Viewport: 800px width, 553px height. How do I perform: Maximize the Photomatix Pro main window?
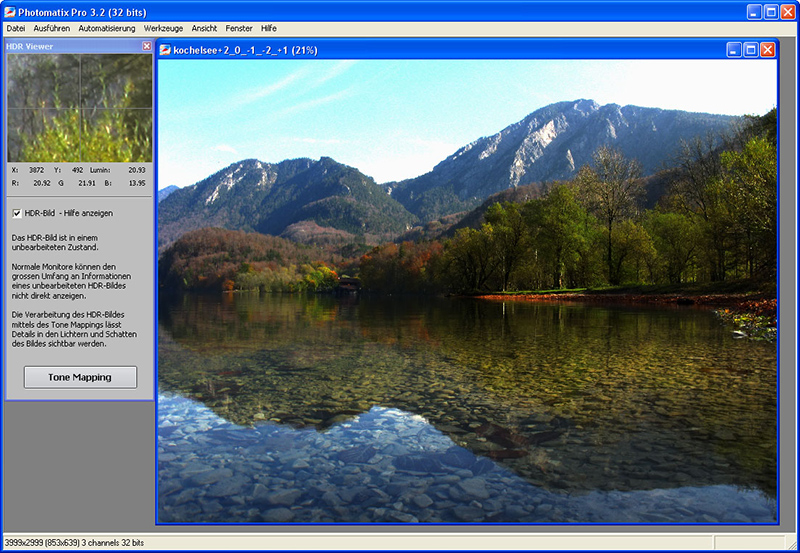pos(771,12)
